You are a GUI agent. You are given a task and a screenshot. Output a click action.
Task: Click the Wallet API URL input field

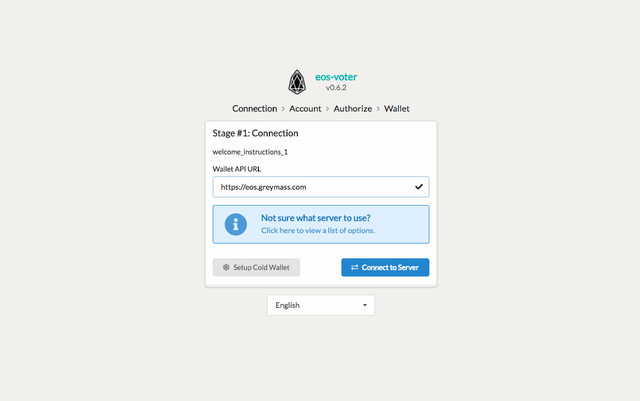pyautogui.click(x=312, y=187)
